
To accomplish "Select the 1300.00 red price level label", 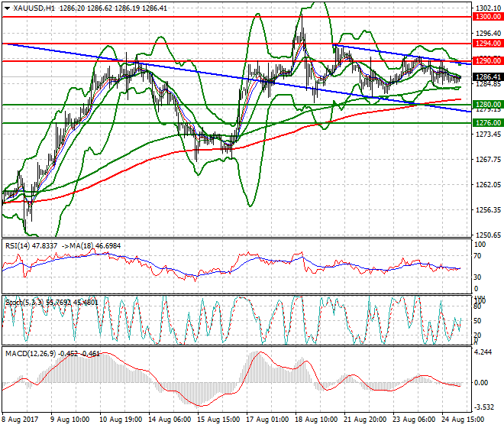I will [488, 17].
